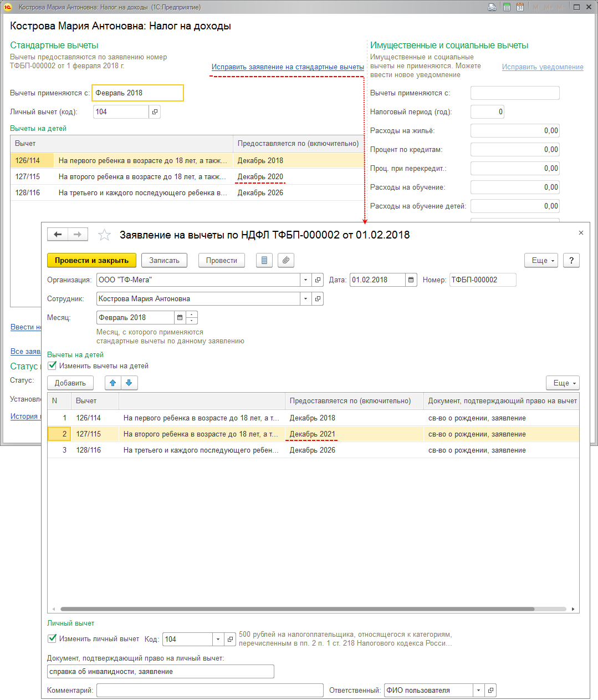Expand the Организация dropdown list

[305, 280]
